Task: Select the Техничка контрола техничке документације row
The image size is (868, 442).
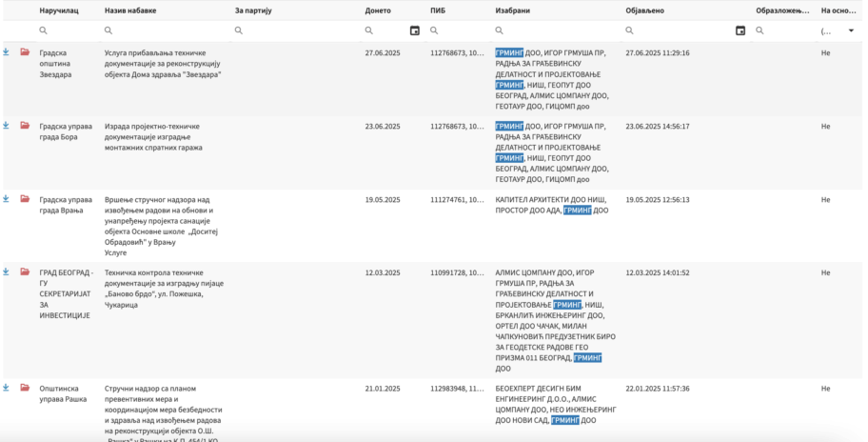Action: pyautogui.click(x=164, y=284)
